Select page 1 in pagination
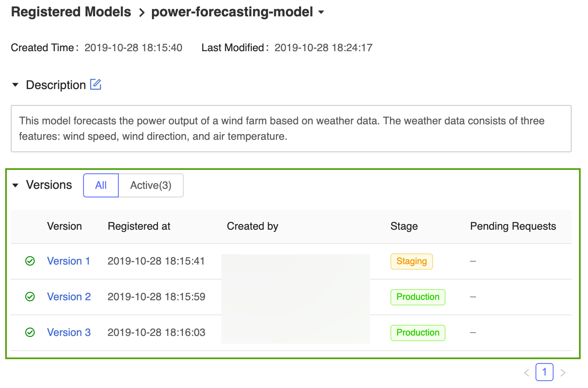The image size is (588, 388). point(544,372)
